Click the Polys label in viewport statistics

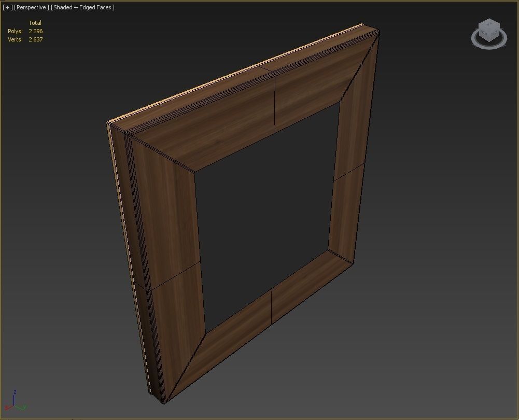coord(15,31)
